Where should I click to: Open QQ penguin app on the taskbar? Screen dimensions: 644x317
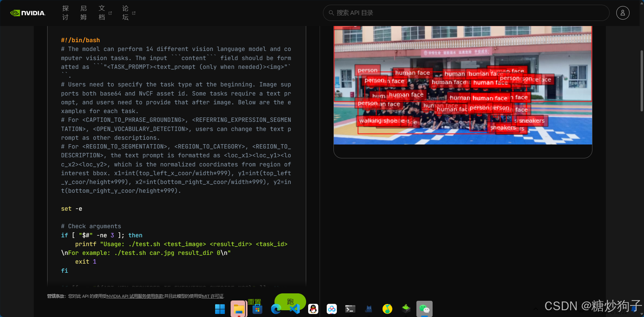click(x=313, y=309)
